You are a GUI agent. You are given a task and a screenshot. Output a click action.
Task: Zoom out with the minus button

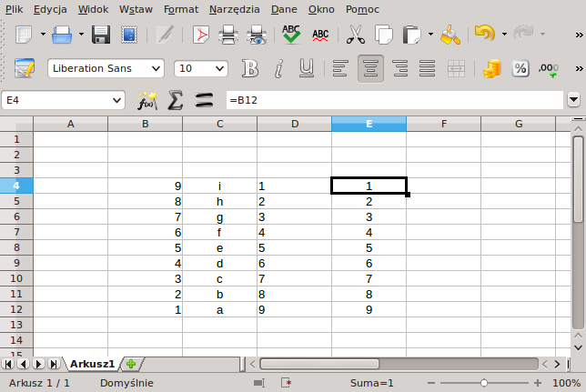pyautogui.click(x=431, y=383)
